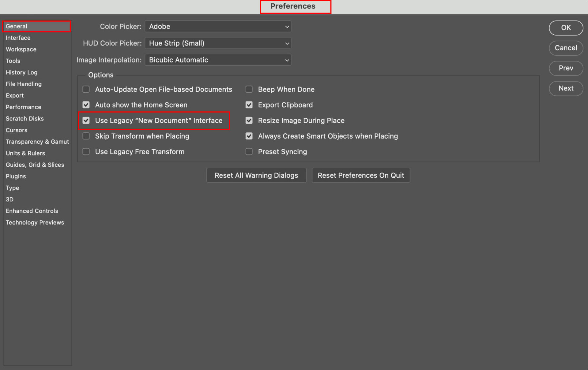Advance with the Next button

(x=566, y=88)
